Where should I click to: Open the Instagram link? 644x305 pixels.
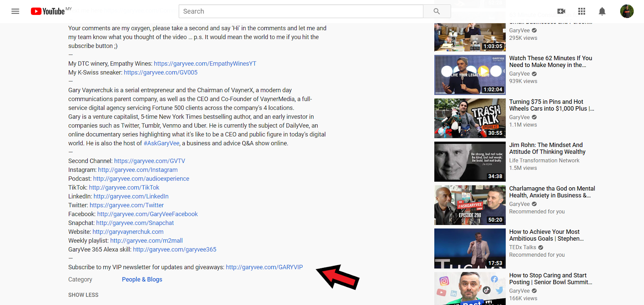pyautogui.click(x=138, y=170)
